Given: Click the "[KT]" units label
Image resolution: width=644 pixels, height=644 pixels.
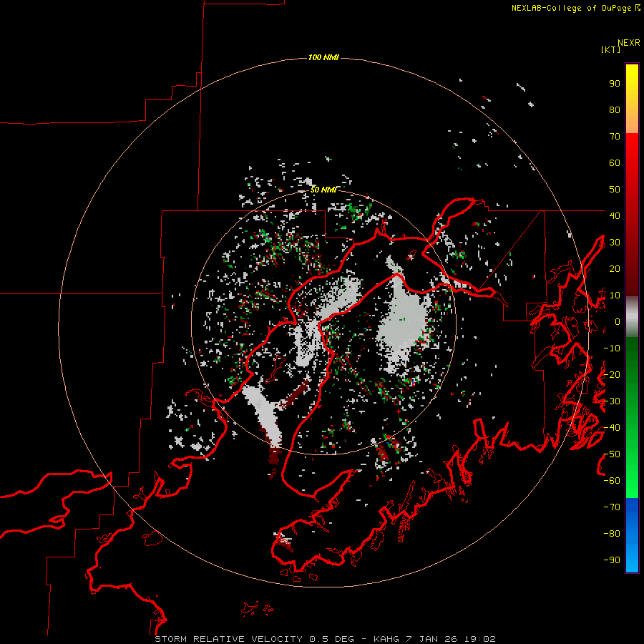Looking at the screenshot, I should coord(611,49).
